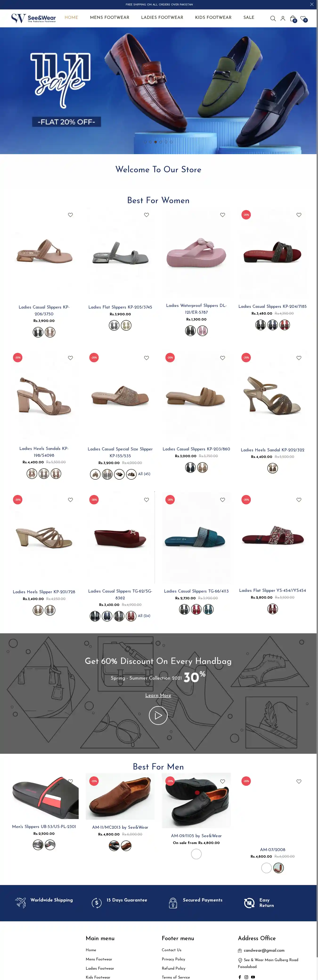The height and width of the screenshot is (980, 318).
Task: Toggle wishlist heart on Ladies Waterproof Slippers
Action: pyautogui.click(x=223, y=215)
